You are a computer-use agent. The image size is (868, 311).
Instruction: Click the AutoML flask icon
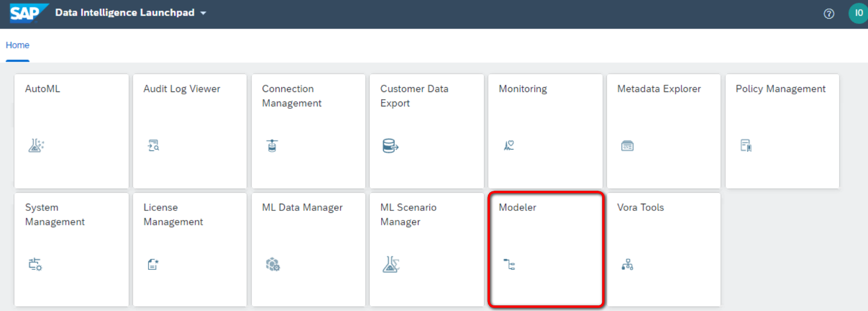(36, 145)
